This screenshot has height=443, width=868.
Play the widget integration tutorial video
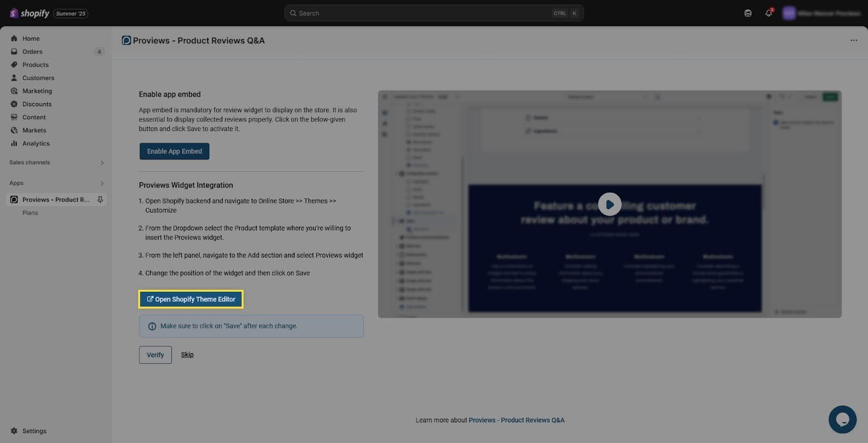(610, 204)
